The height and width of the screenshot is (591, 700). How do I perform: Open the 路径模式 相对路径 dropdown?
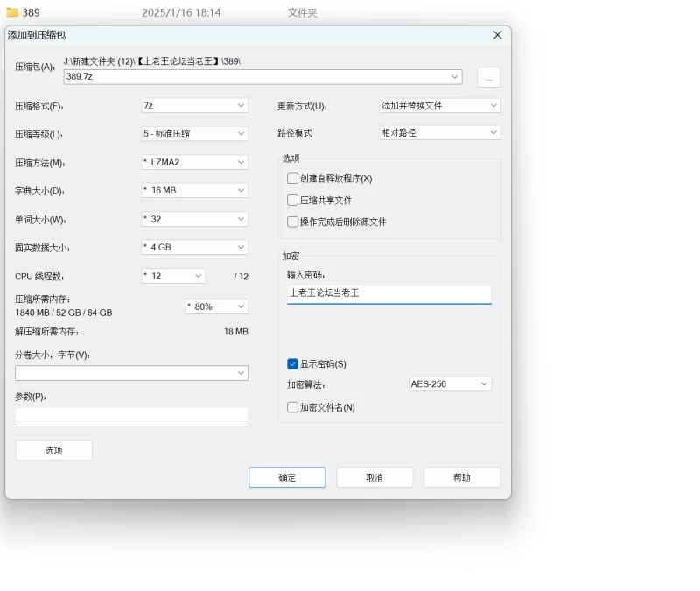tap(440, 133)
